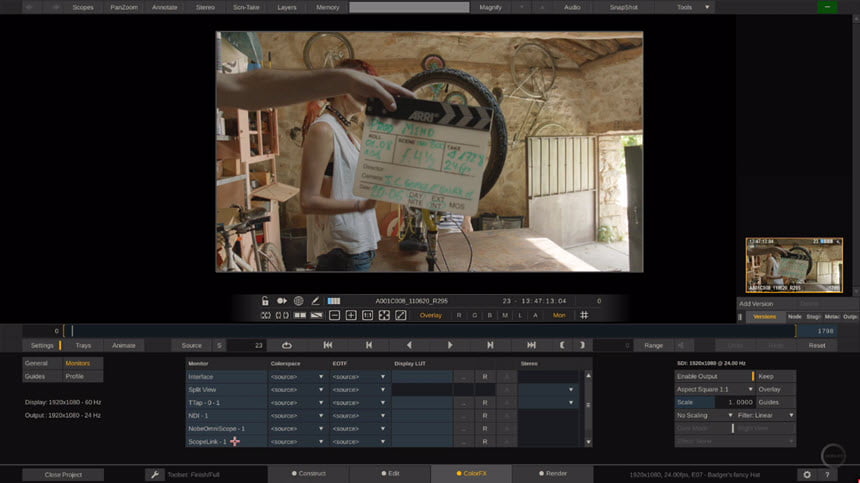This screenshot has width=860, height=483.
Task: Open Filter: Linear dropdown
Action: click(x=765, y=416)
